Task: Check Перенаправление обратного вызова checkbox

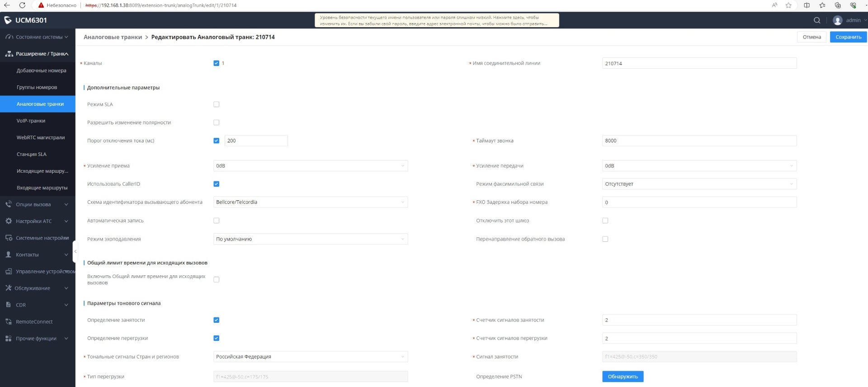Action: pyautogui.click(x=605, y=239)
